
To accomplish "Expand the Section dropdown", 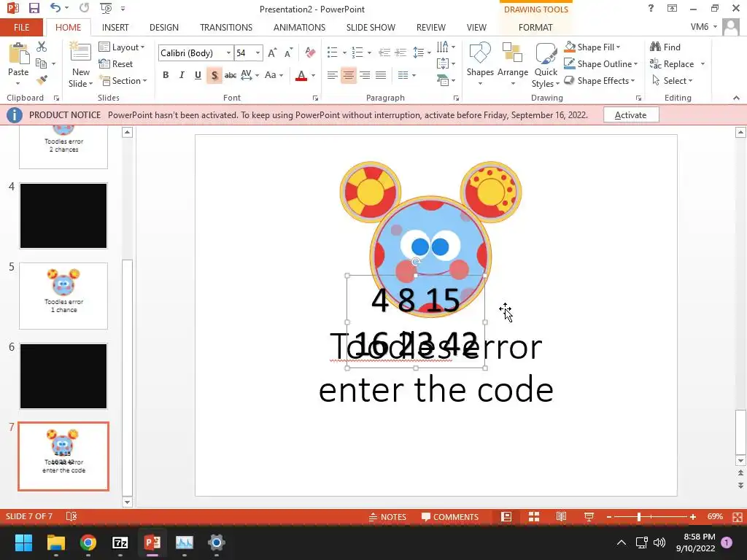I will coord(123,80).
